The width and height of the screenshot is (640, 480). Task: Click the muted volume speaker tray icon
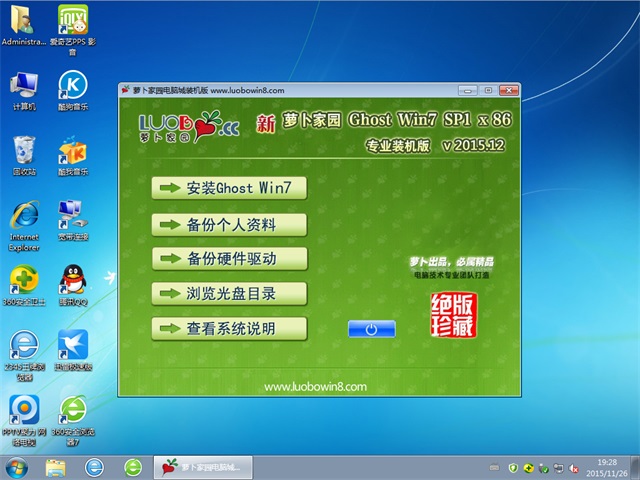573,468
